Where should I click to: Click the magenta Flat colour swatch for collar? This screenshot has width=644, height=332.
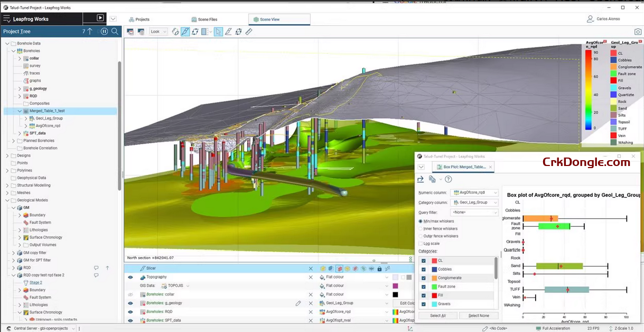click(395, 286)
